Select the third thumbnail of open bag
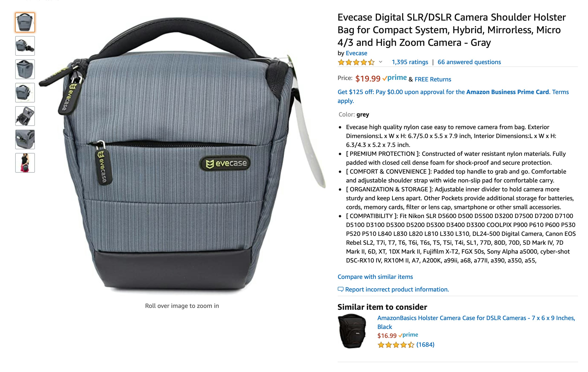 click(25, 69)
